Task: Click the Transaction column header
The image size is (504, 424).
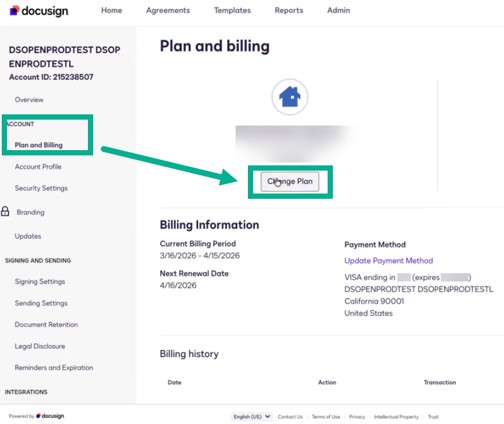Action: point(440,382)
